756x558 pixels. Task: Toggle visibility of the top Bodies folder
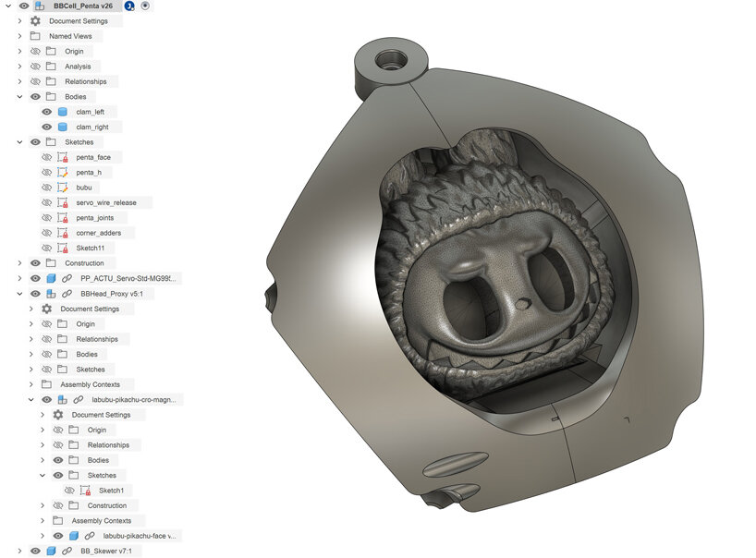click(x=35, y=96)
